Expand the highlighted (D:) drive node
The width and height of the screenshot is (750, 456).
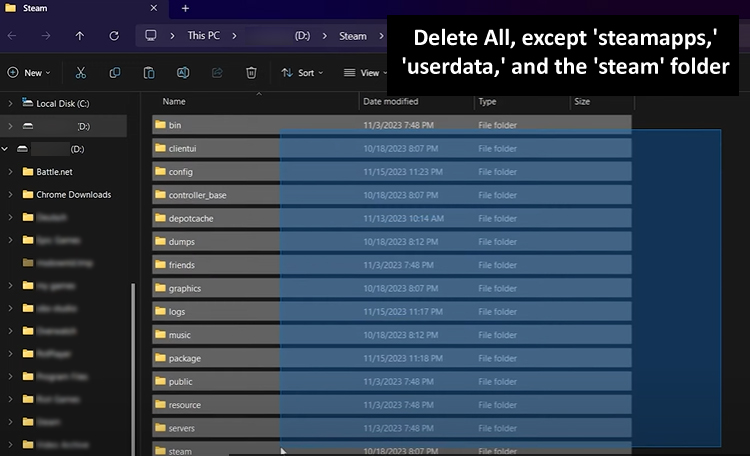10,126
